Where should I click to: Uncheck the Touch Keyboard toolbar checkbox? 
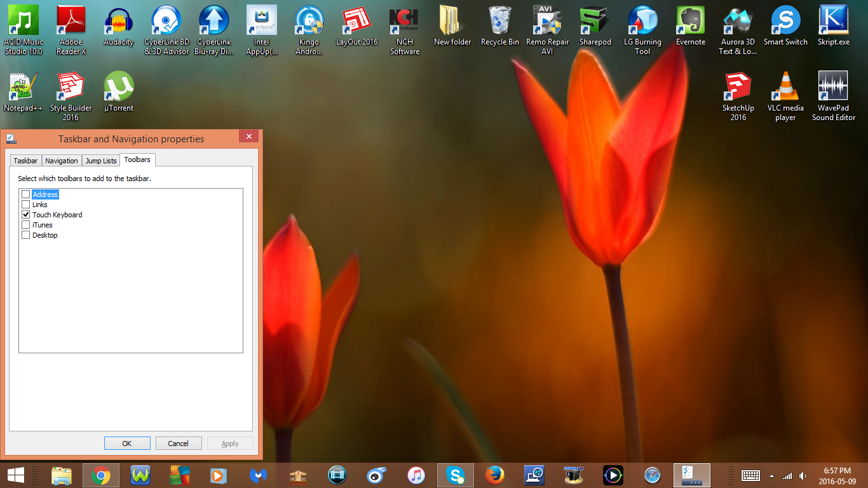pyautogui.click(x=26, y=215)
